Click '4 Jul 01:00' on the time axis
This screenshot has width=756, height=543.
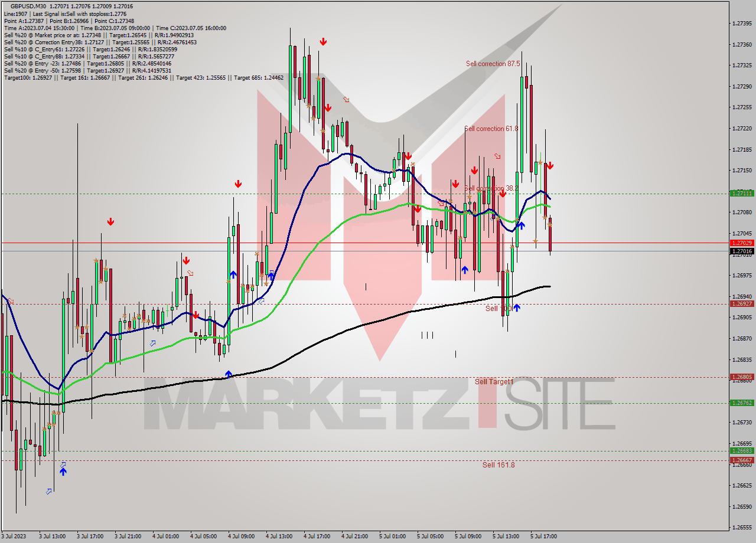click(x=165, y=537)
